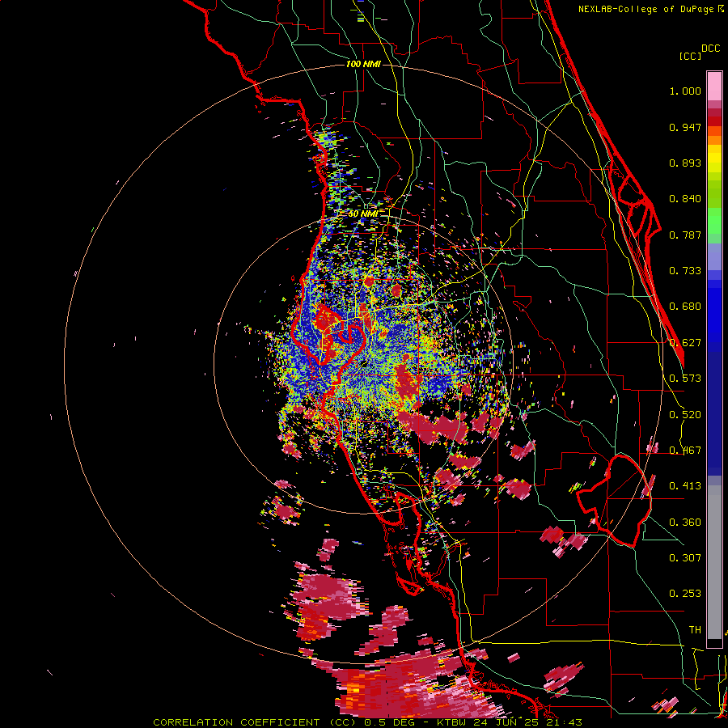This screenshot has height=728, width=728.
Task: Select the 0.840 scale value
Action: pos(685,199)
